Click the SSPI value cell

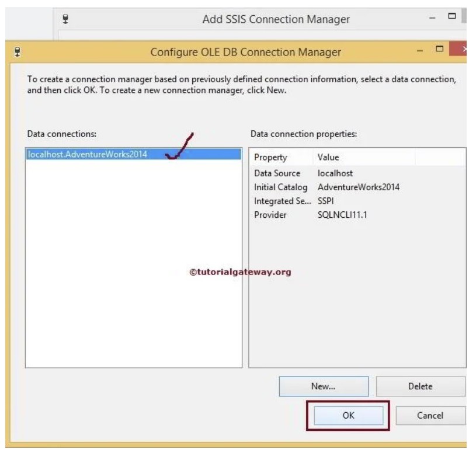point(326,201)
